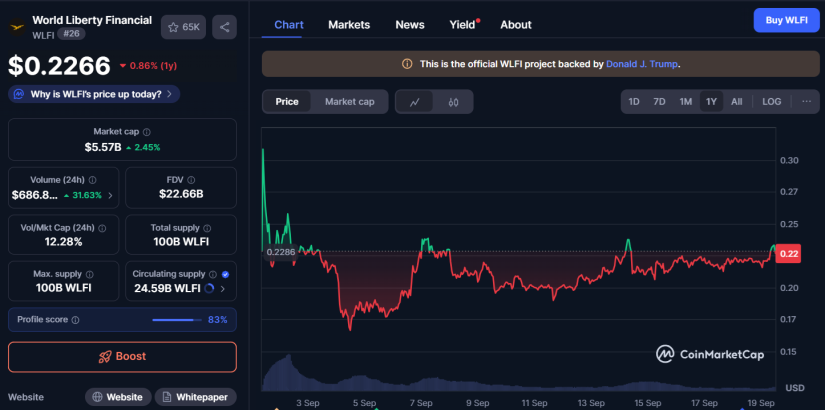Click the Volume (24h) info icon
This screenshot has width=825, height=410.
(x=93, y=180)
